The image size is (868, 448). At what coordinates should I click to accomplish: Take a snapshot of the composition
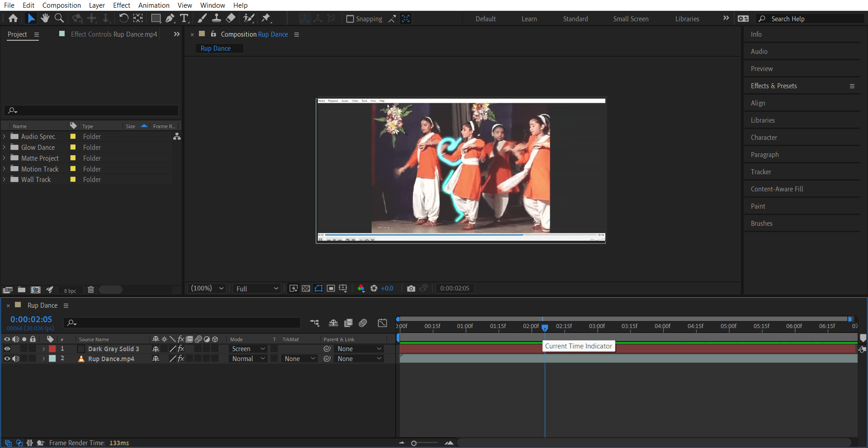point(411,288)
